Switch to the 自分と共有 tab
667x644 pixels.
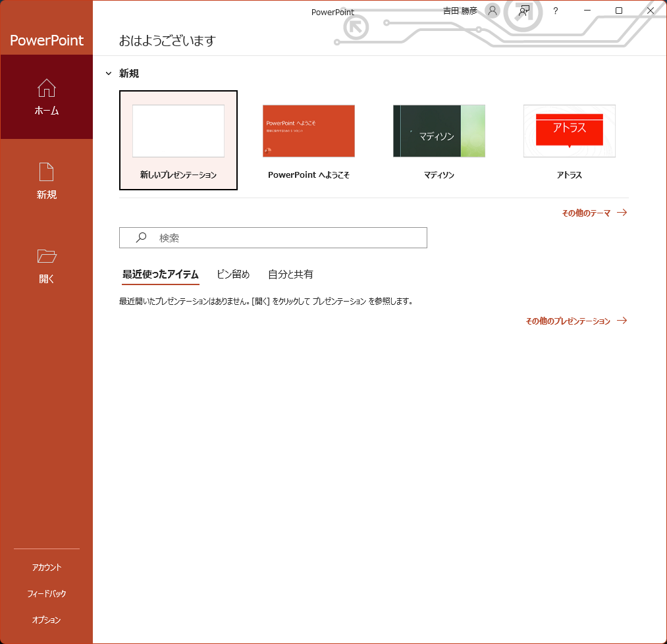(x=290, y=275)
